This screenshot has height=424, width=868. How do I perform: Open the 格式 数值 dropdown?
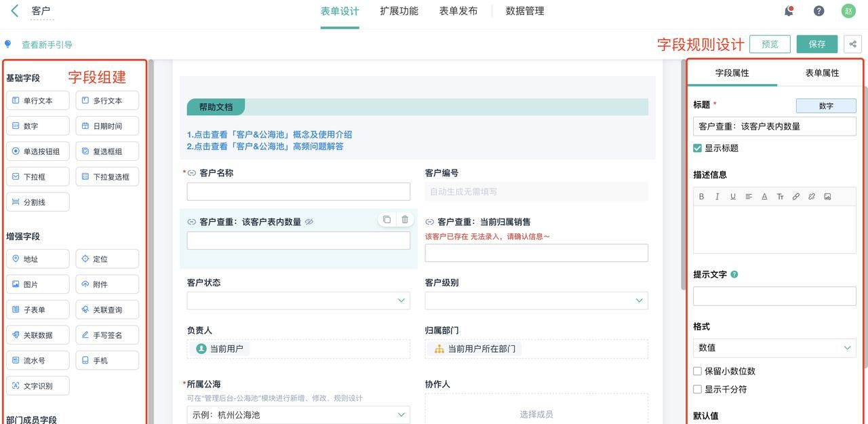[774, 347]
